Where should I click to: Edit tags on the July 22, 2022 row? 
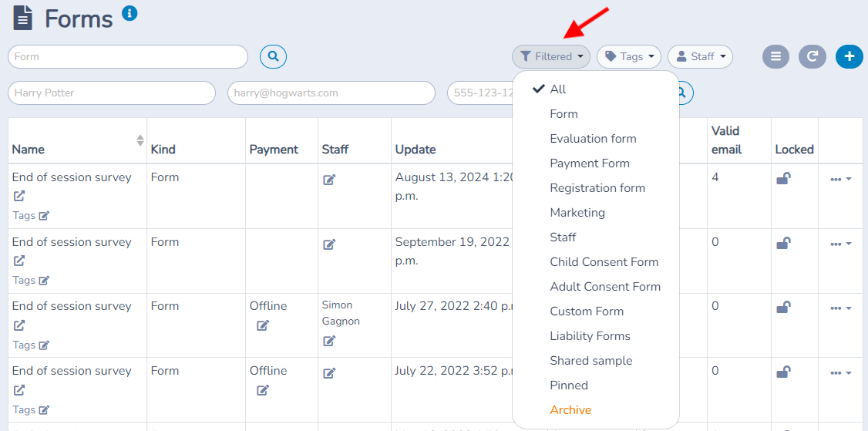[44, 410]
